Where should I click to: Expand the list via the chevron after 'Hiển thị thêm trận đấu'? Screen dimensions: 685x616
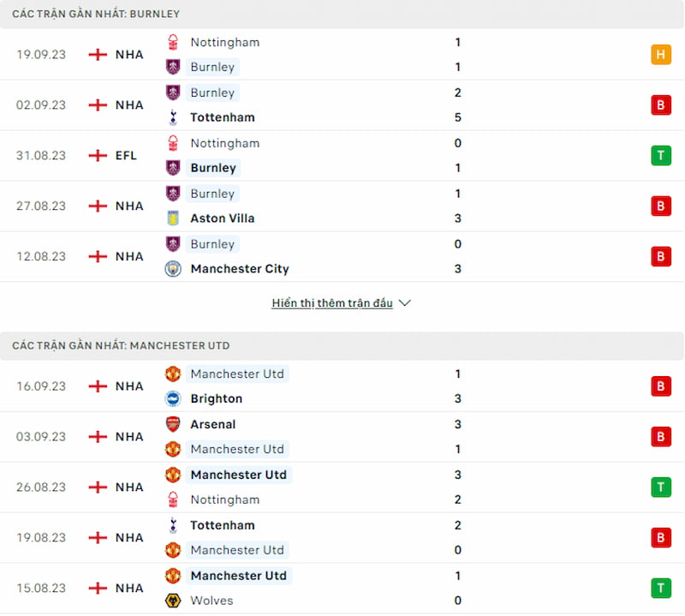coord(405,302)
